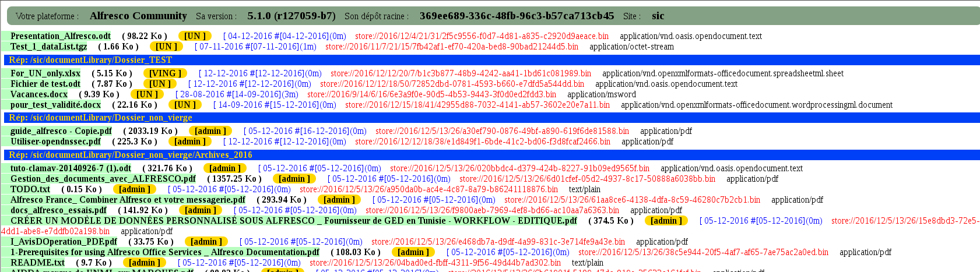Click the Presentation_Alfresco.odt file name
980x272 pixels.
click(61, 36)
